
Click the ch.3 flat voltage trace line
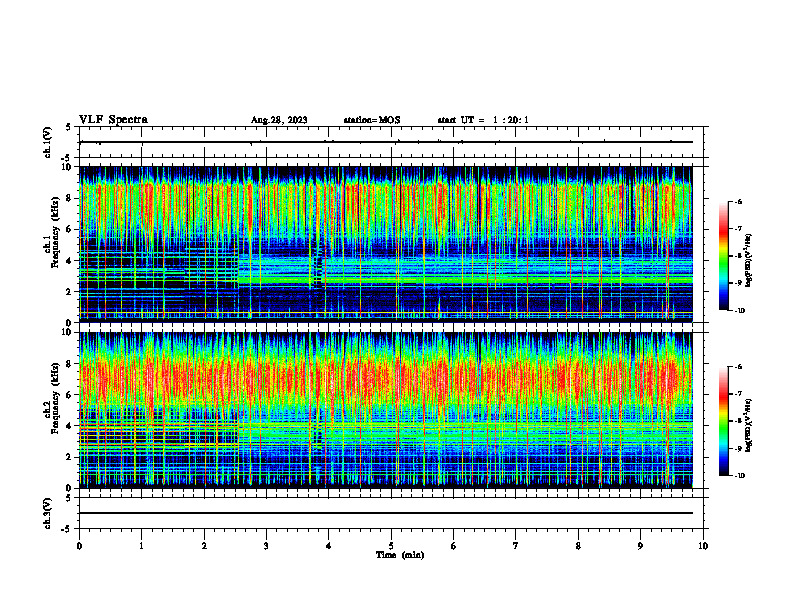click(386, 513)
